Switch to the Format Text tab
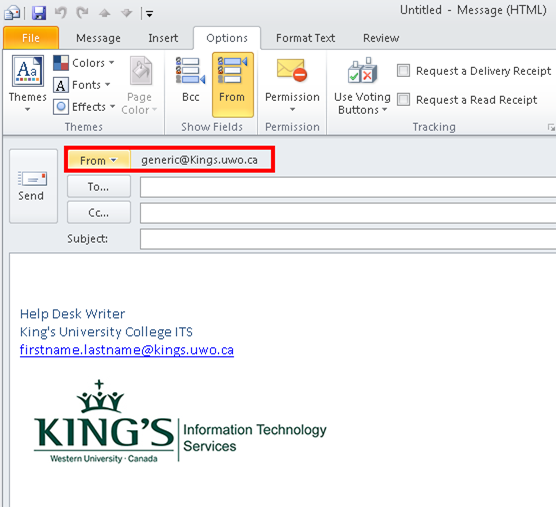Screen dimensions: 556x507 305,38
